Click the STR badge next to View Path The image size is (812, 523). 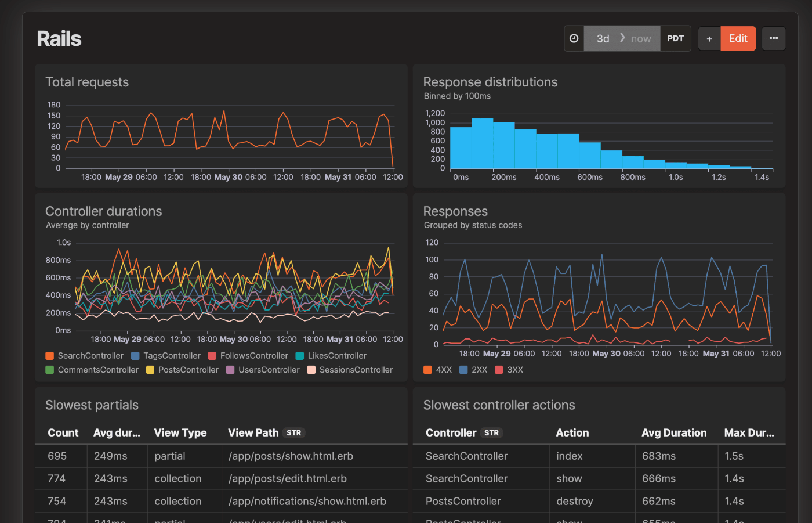pos(294,433)
